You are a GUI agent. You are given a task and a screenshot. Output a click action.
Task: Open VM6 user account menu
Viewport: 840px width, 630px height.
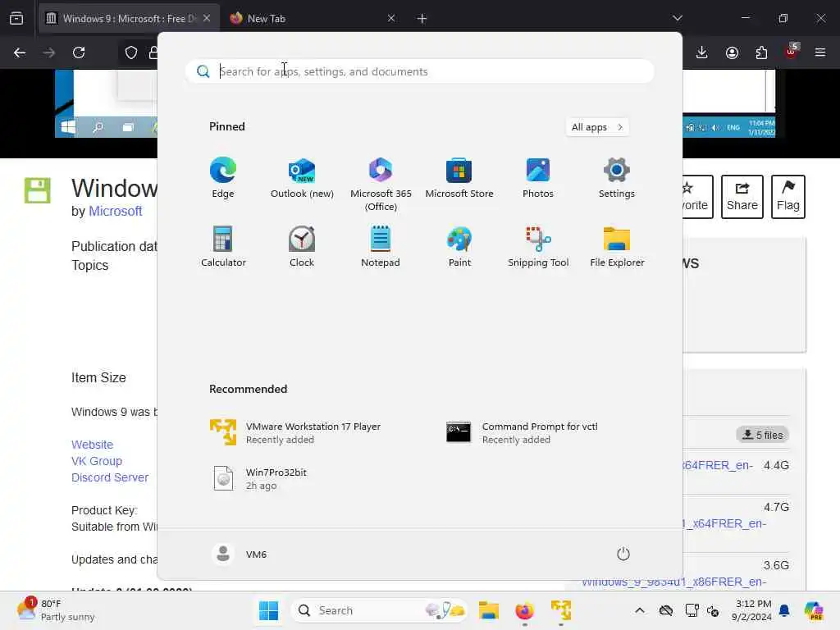pos(240,554)
